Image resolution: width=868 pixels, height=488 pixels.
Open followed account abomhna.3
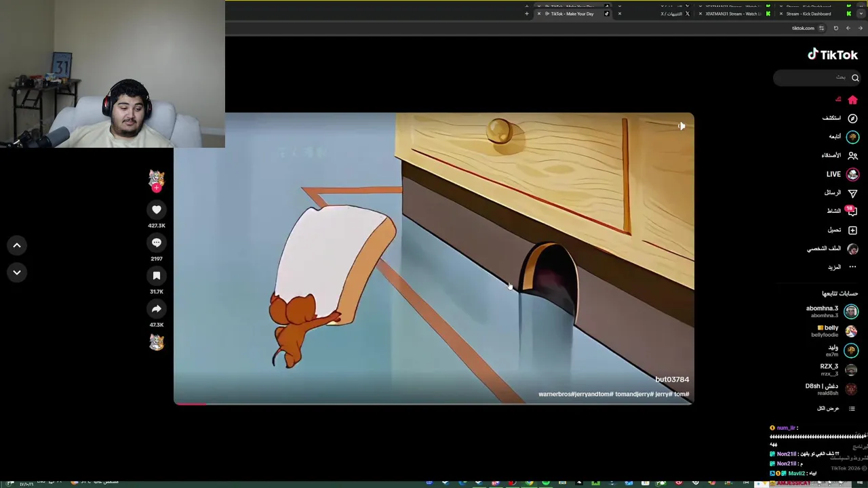(831, 312)
